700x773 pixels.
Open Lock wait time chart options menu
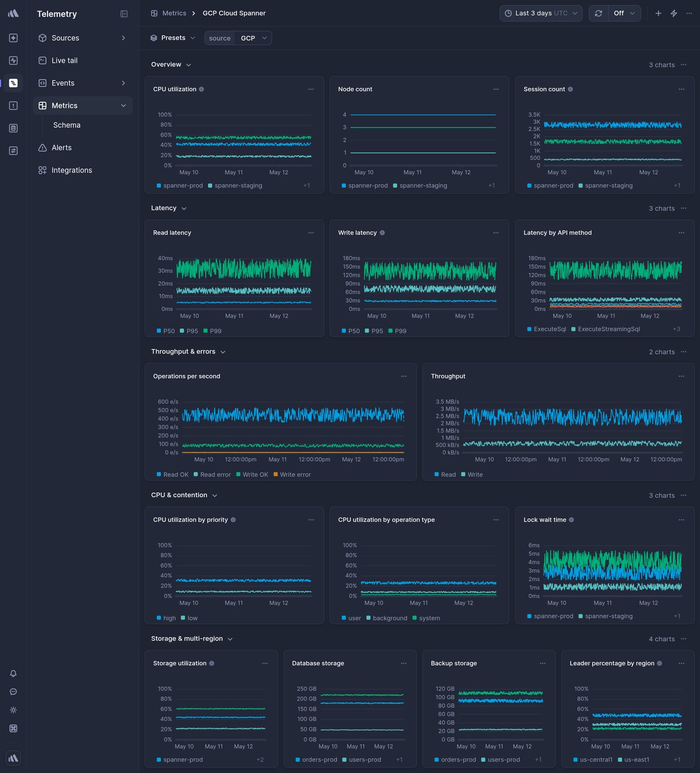(681, 520)
